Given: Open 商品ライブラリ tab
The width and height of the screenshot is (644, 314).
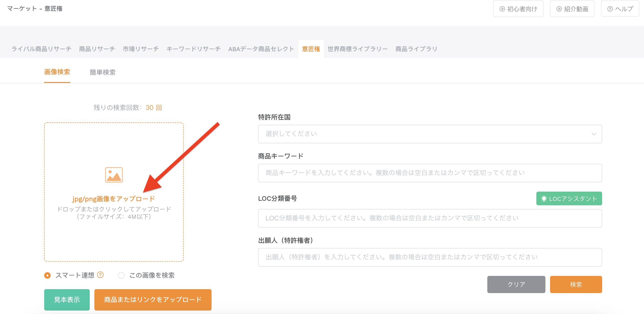Looking at the screenshot, I should tap(416, 49).
